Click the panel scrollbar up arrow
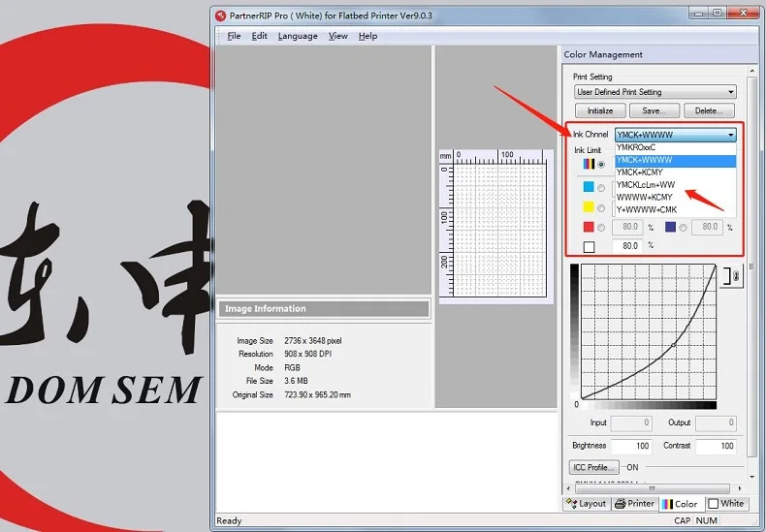The image size is (766, 532). tap(751, 72)
